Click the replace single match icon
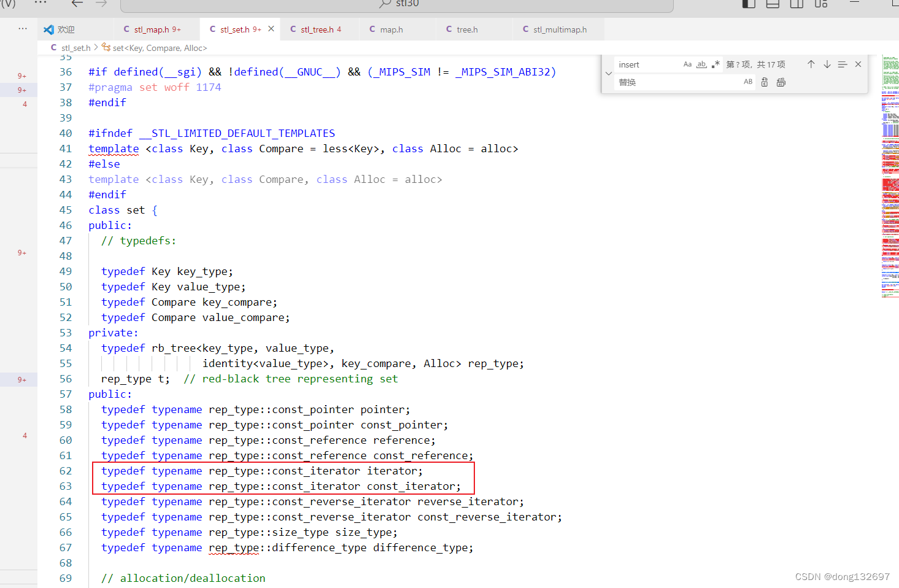 point(765,82)
